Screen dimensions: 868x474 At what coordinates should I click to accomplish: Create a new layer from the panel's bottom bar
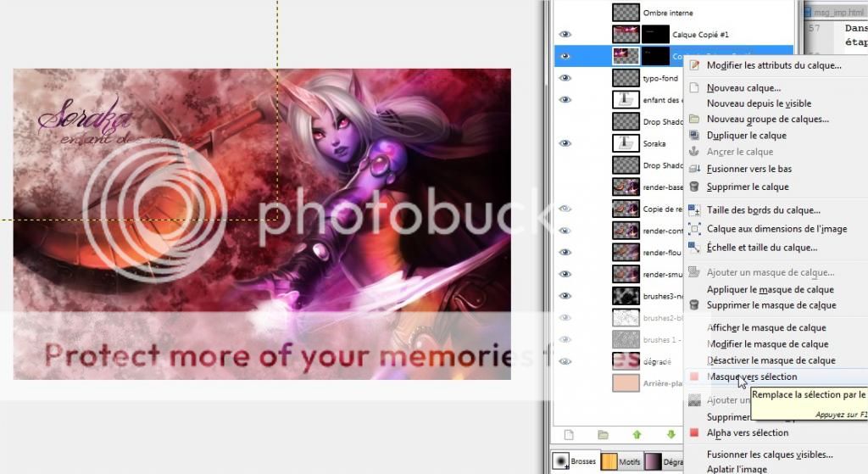tap(569, 435)
